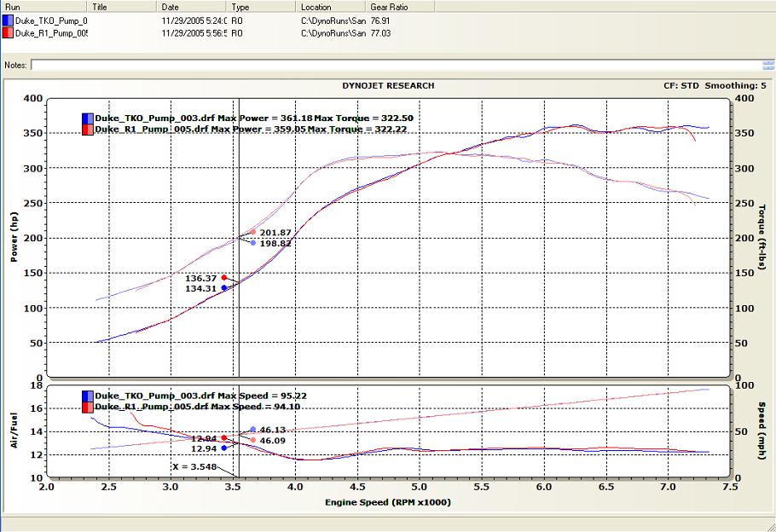Click the speed marker dot labeled 46.13
Image resolution: width=776 pixels, height=532 pixels.
pos(252,430)
